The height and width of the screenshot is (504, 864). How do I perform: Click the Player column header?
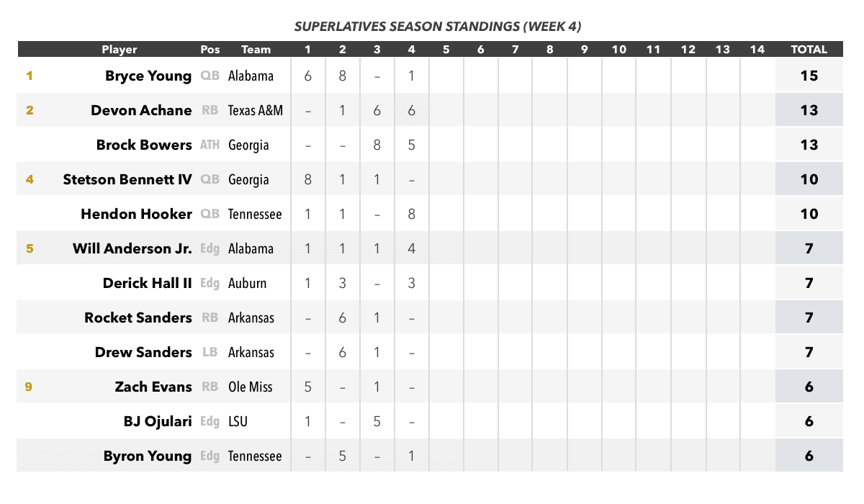click(120, 50)
